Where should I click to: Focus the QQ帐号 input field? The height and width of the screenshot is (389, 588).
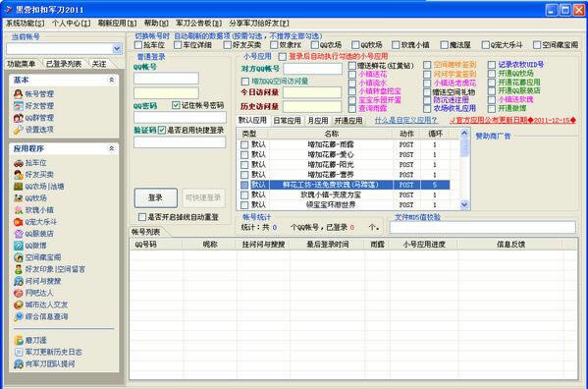(x=166, y=79)
